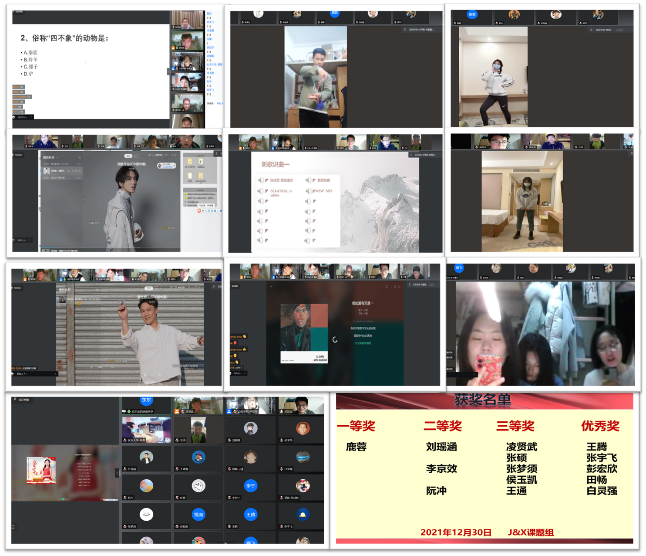Click the blue round avatar above the selfie video
646x556 pixels.
coord(460,269)
